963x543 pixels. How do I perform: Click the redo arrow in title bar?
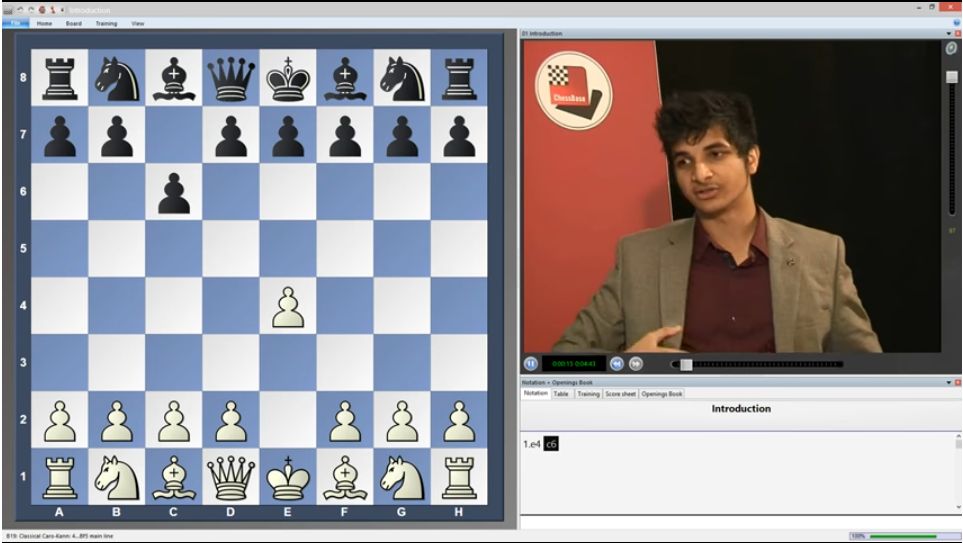pyautogui.click(x=29, y=9)
